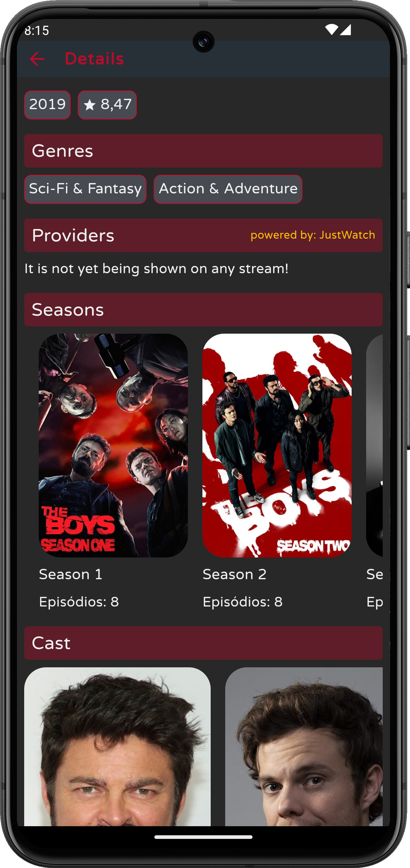Open the Season Two poster
The width and height of the screenshot is (410, 868).
pyautogui.click(x=277, y=445)
